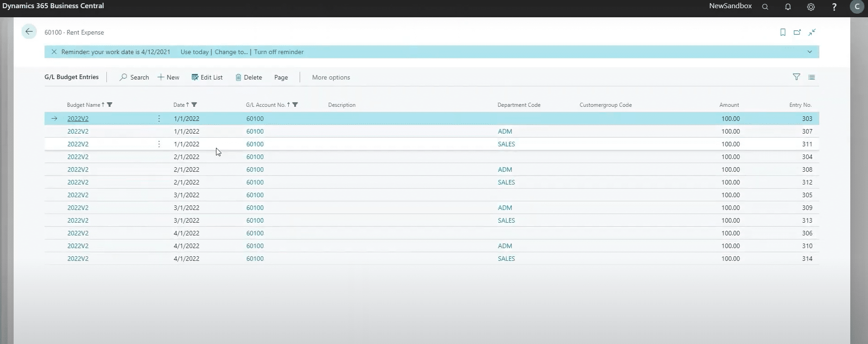Open More options menu
This screenshot has width=868, height=344.
tap(331, 78)
